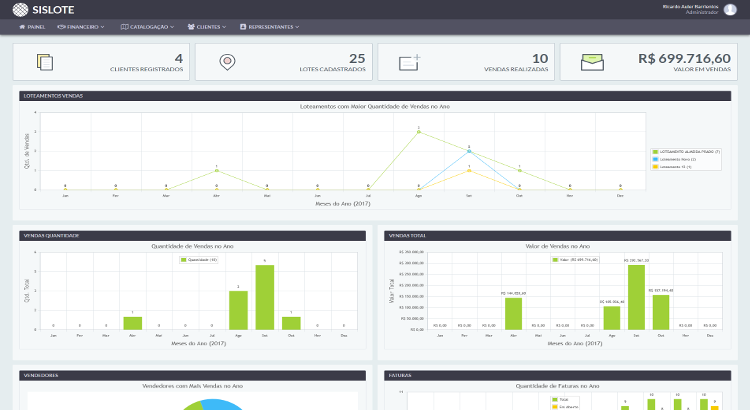Expand the Representantes dropdown menu
Screen dimensions: 750x410
(x=269, y=27)
